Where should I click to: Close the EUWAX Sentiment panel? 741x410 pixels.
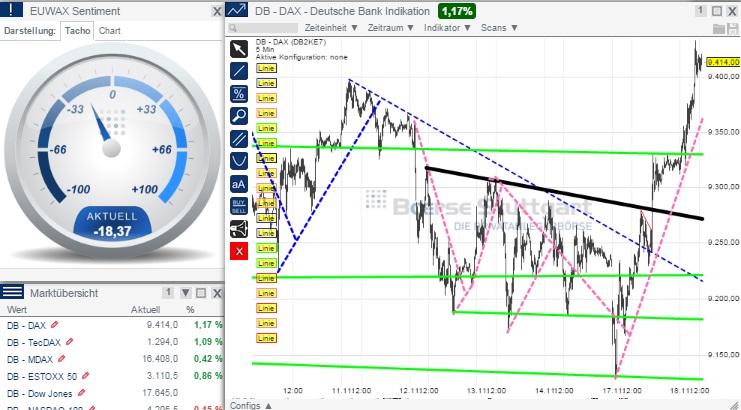pyautogui.click(x=216, y=11)
